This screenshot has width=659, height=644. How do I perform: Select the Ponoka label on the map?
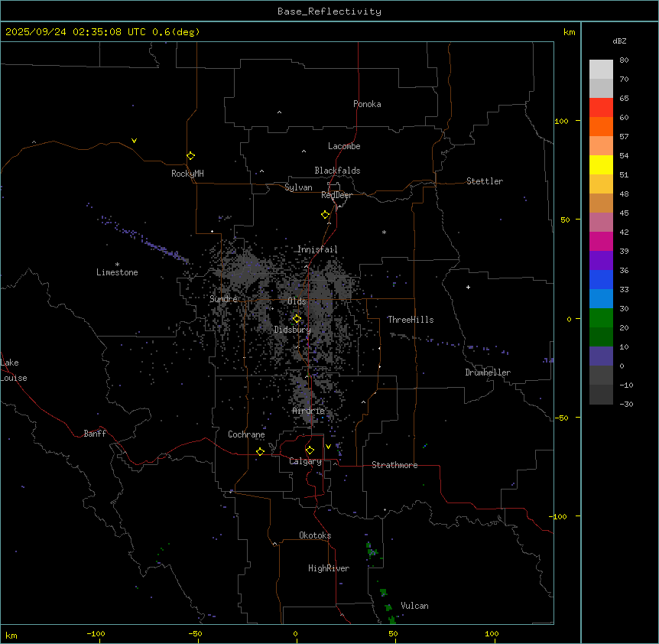[x=367, y=104]
